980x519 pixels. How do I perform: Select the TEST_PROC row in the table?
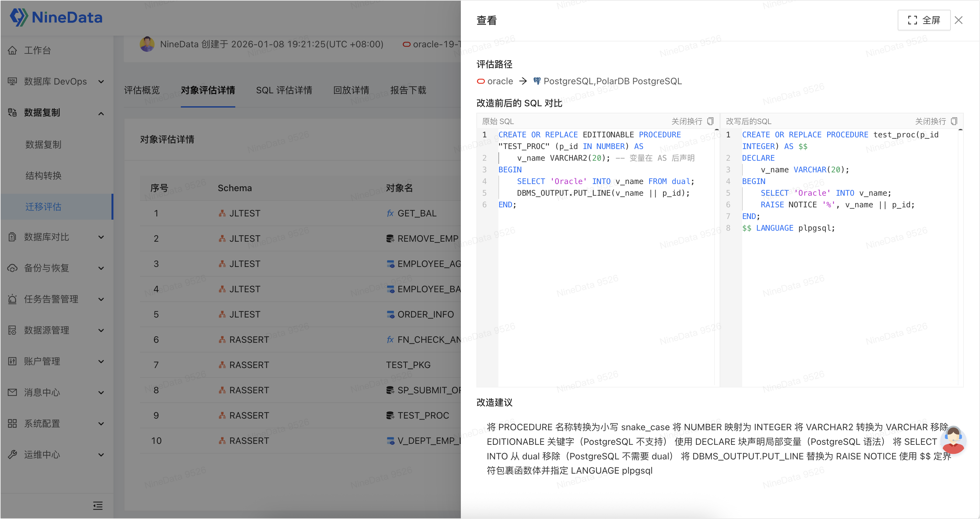click(x=423, y=415)
